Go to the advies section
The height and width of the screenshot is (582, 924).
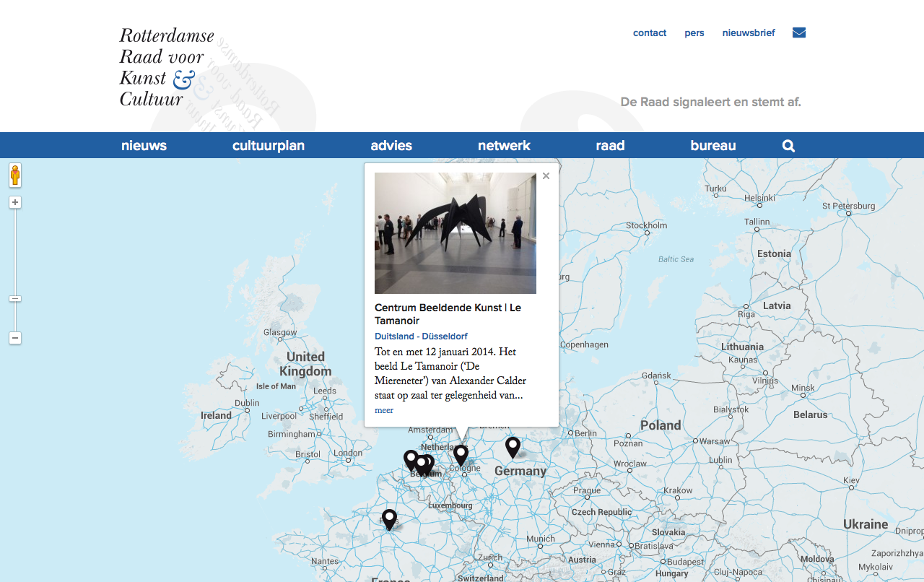pos(391,146)
